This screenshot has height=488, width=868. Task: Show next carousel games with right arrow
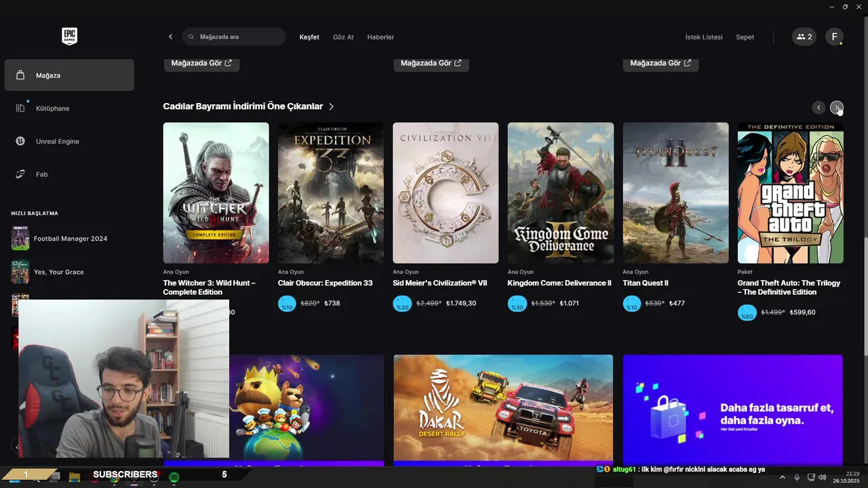837,108
